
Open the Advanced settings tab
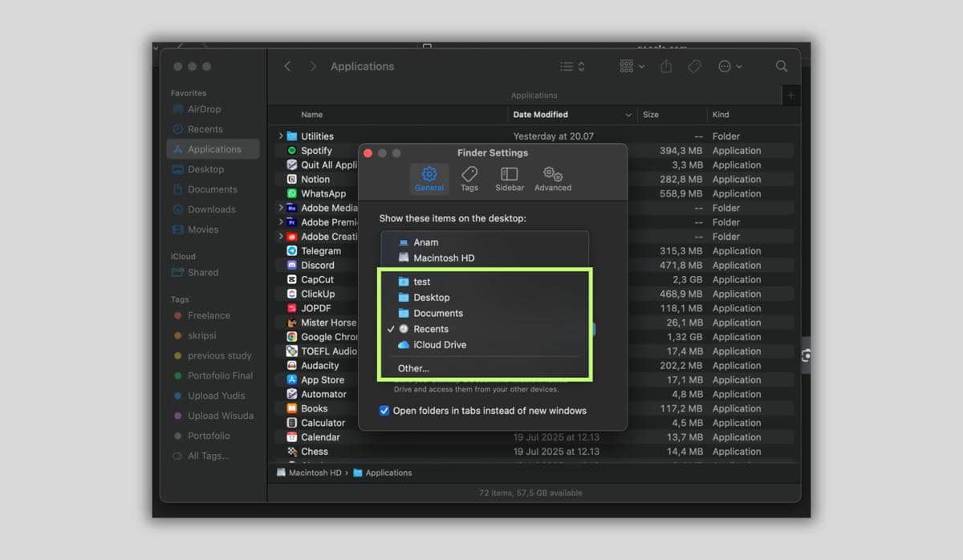(x=552, y=178)
